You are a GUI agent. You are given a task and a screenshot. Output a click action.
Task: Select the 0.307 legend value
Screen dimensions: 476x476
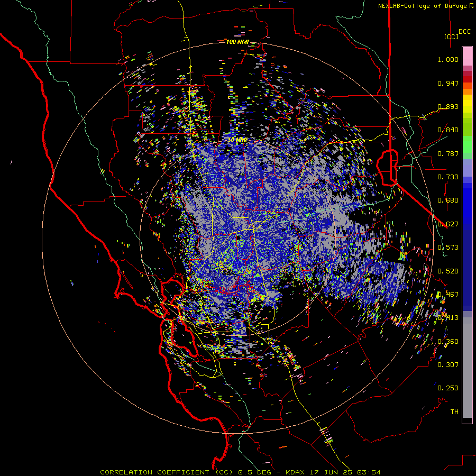448,365
